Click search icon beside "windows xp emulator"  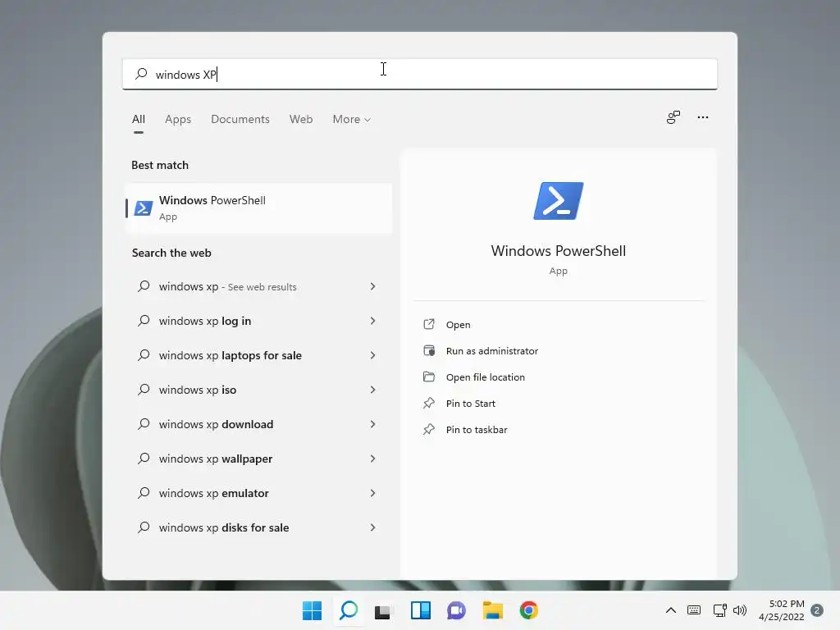tap(144, 493)
